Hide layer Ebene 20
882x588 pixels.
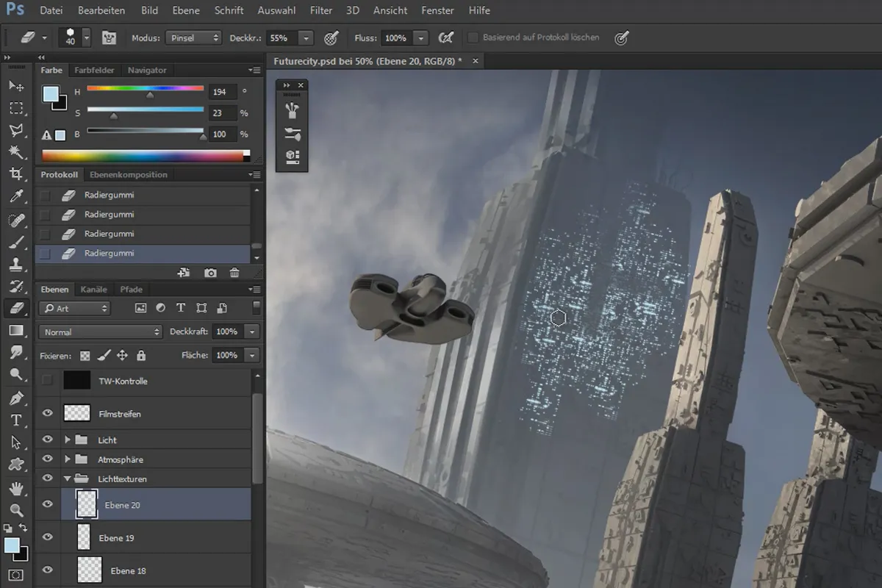click(x=48, y=504)
